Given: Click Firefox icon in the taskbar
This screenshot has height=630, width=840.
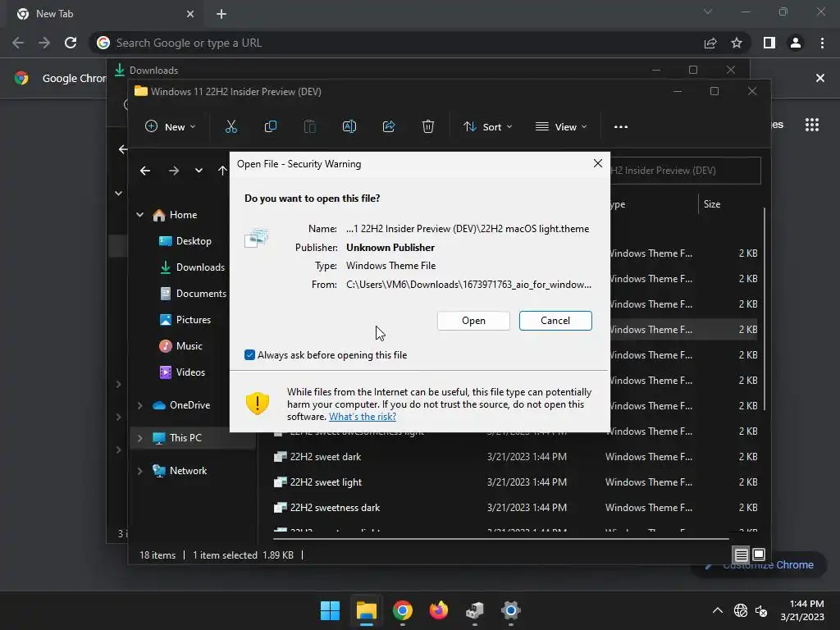Looking at the screenshot, I should point(439,610).
